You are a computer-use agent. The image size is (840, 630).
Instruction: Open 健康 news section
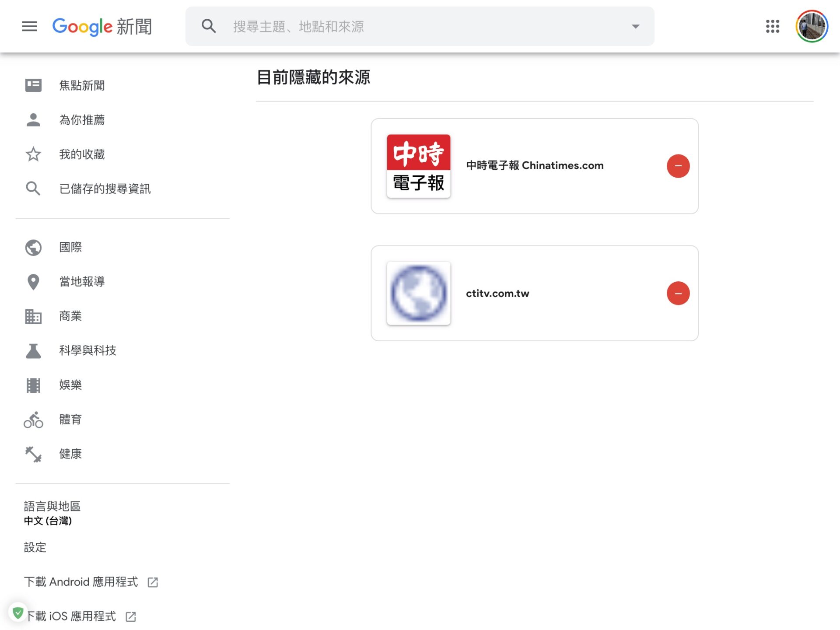point(70,454)
